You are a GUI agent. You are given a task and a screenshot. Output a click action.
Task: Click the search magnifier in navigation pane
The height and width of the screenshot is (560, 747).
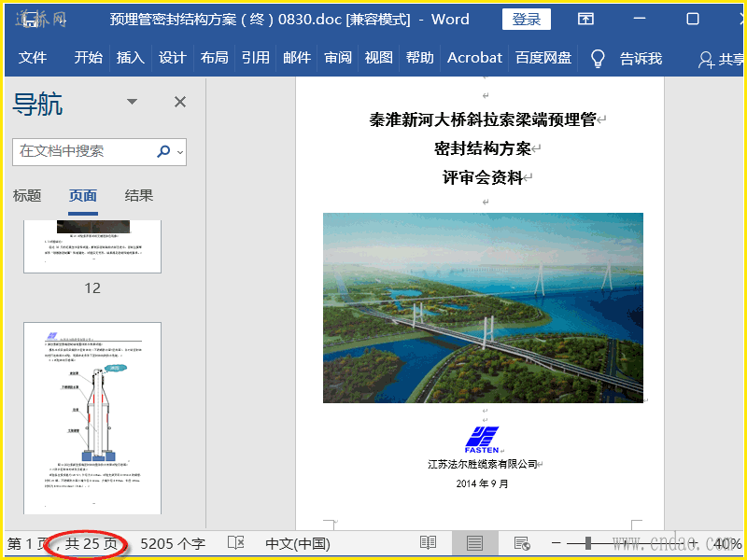164,151
